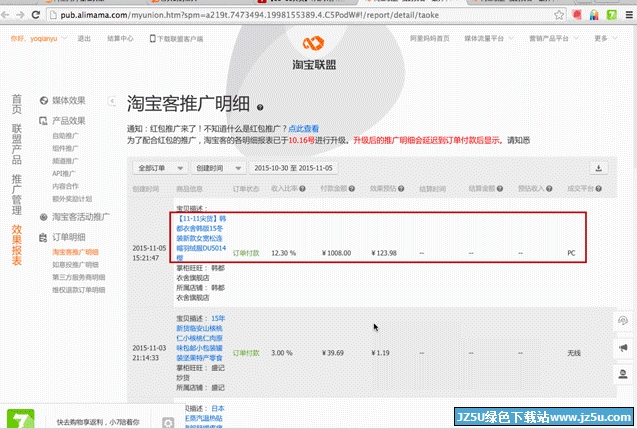Click the help icon next to 预估收入
637x429 pixels.
[549, 189]
